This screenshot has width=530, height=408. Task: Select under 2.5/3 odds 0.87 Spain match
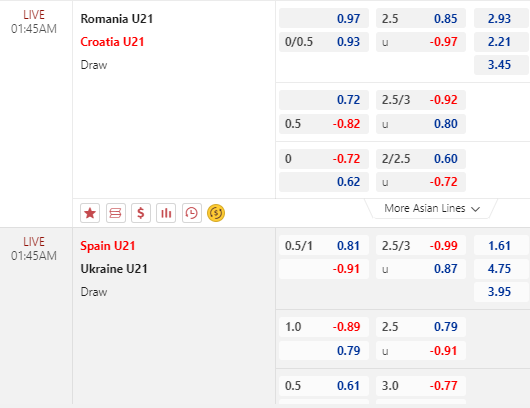click(421, 269)
